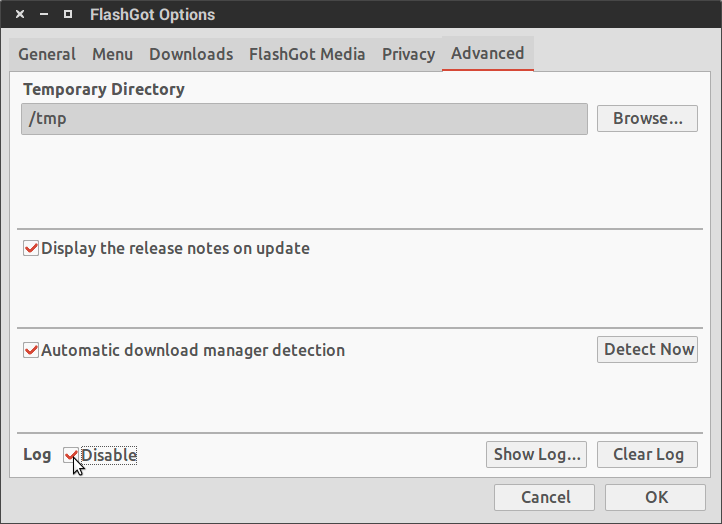722x524 pixels.
Task: Show the Privacy tab
Action: [x=408, y=54]
